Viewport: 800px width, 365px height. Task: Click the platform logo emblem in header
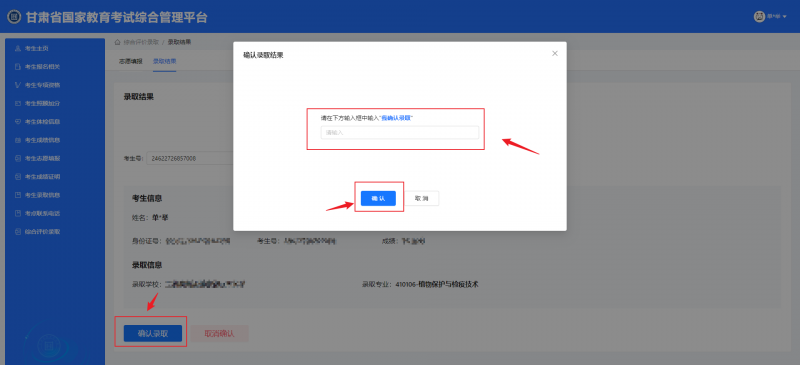pos(14,17)
